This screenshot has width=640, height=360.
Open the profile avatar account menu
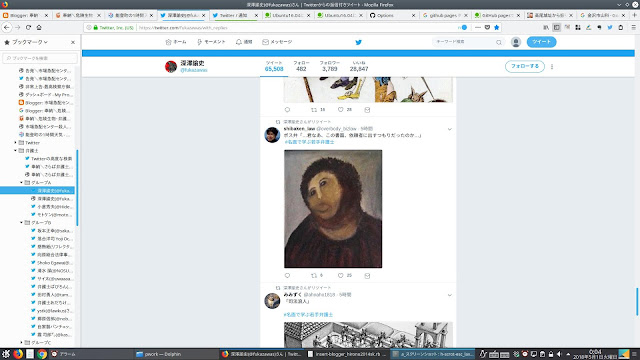(516, 42)
